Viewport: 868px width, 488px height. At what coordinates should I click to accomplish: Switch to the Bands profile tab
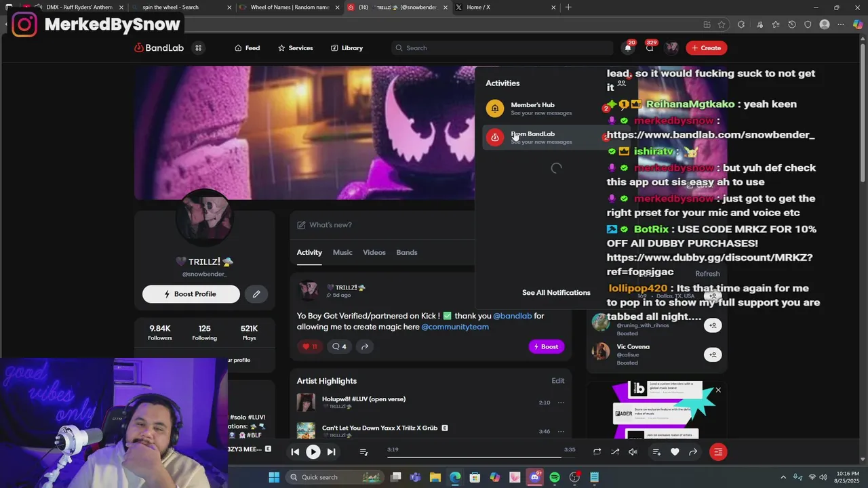click(407, 252)
